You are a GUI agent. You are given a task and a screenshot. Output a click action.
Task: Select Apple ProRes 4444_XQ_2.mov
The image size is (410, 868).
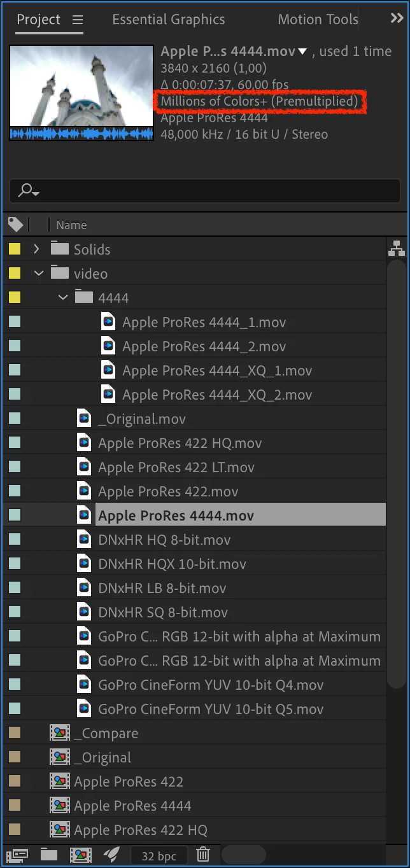pyautogui.click(x=217, y=395)
